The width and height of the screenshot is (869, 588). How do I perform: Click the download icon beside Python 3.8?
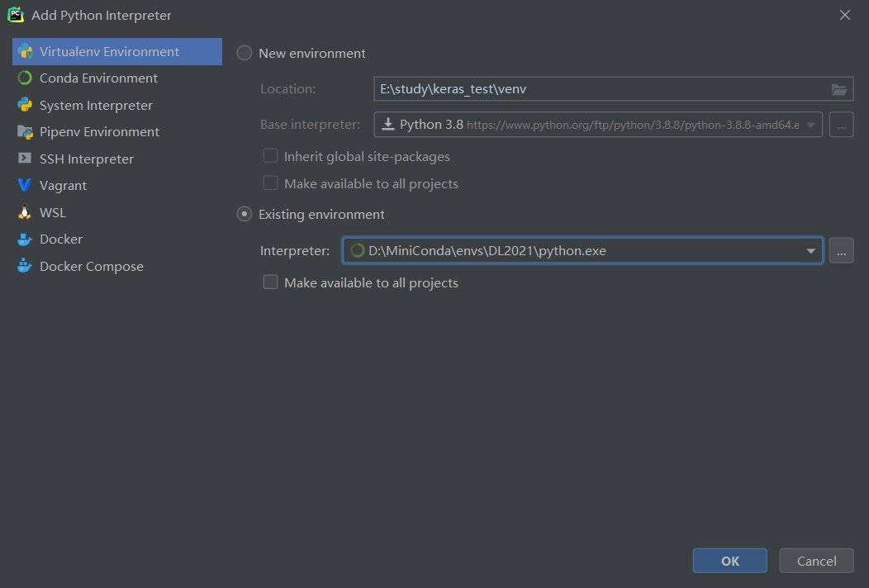(x=388, y=124)
